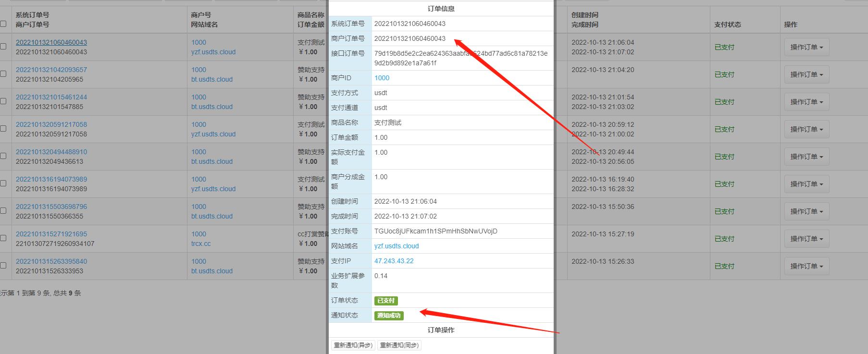The width and height of the screenshot is (868, 354).
Task: Tick checkbox for order 2022101315263395840
Action: click(3, 266)
